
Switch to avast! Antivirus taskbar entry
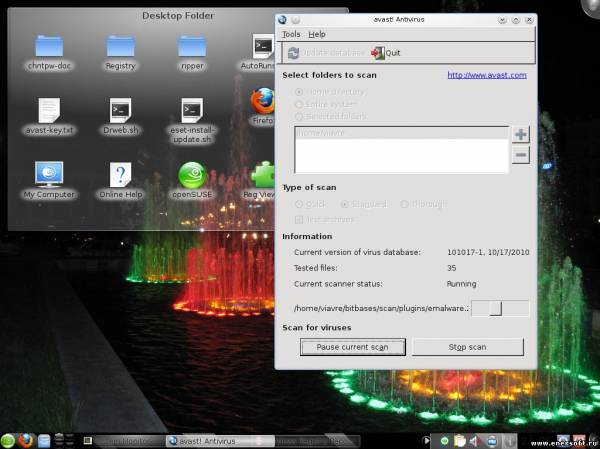220,441
